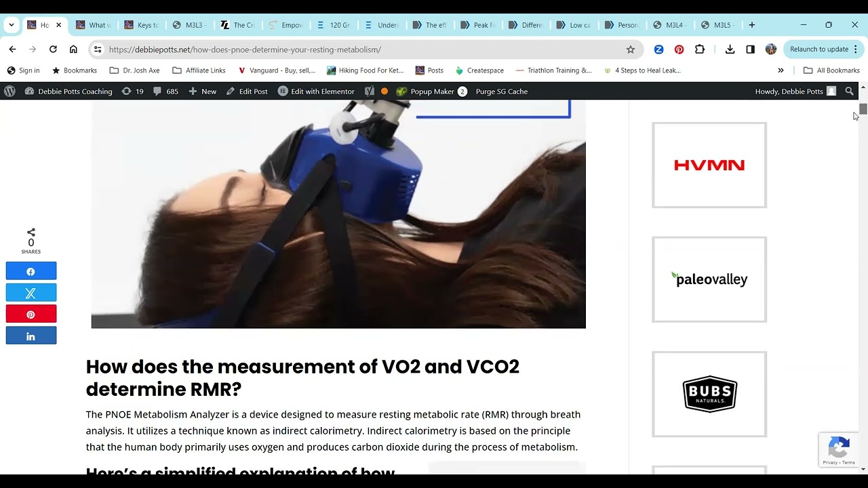The height and width of the screenshot is (488, 868).
Task: Open the 'Hiking Food For Ket...' bookmark
Action: pyautogui.click(x=365, y=70)
